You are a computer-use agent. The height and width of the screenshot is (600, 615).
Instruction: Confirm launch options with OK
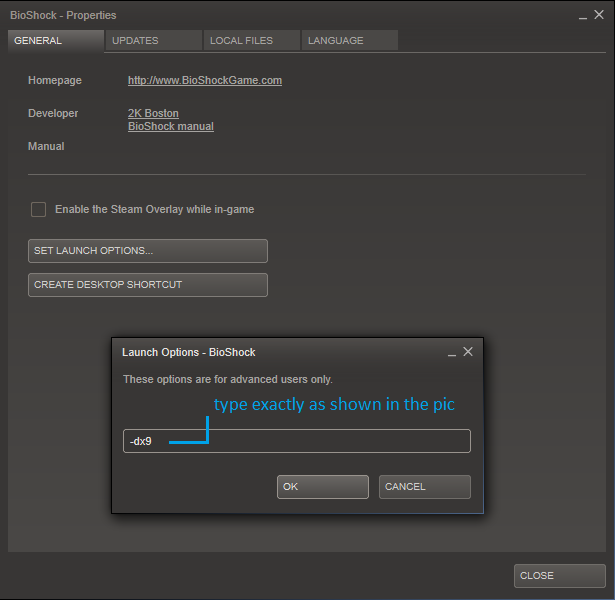pos(323,487)
